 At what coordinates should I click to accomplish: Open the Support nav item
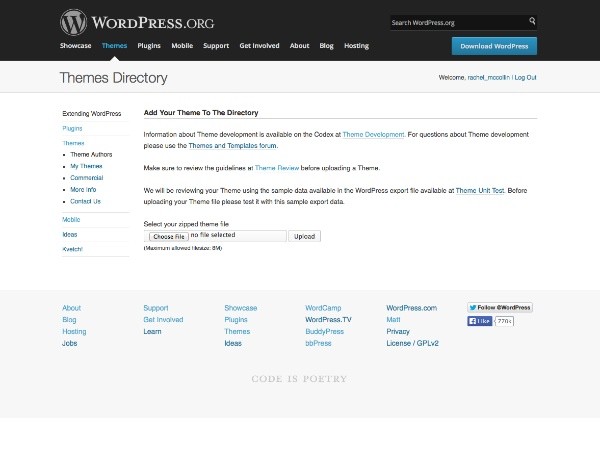[x=216, y=46]
